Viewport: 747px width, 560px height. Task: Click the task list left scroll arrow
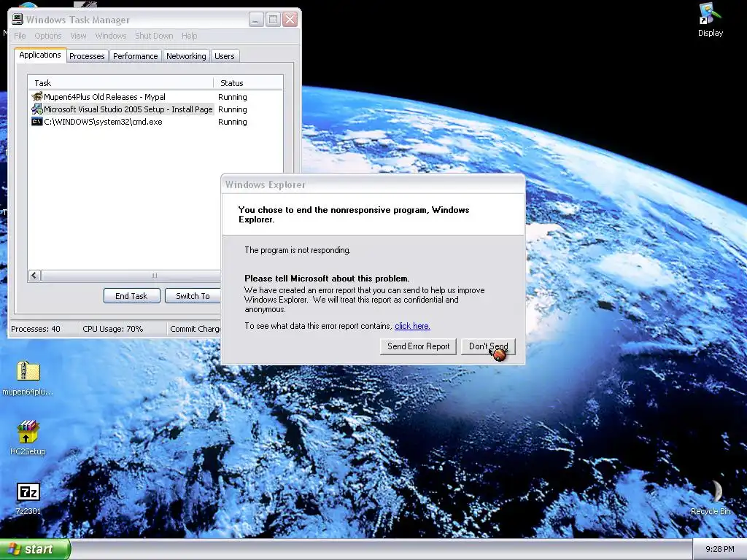(34, 275)
